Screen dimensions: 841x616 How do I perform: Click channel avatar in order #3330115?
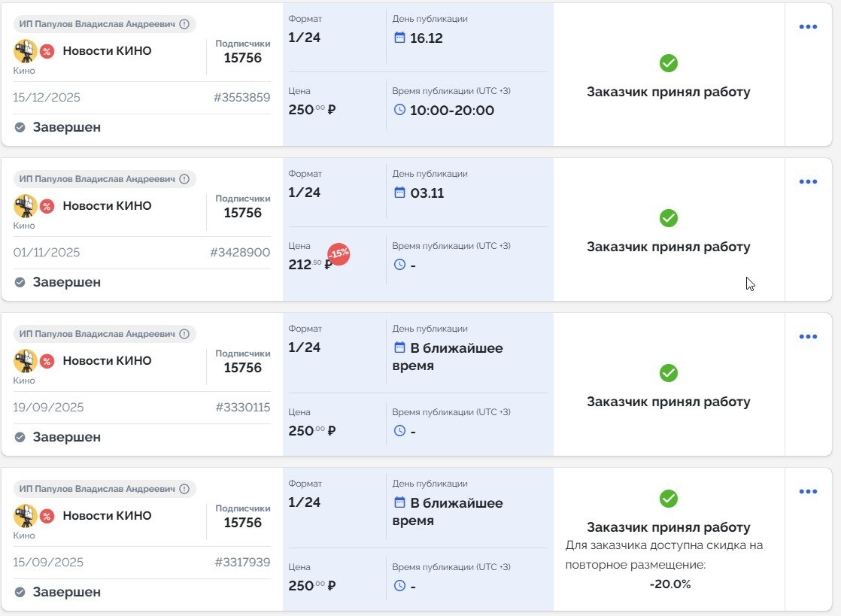pyautogui.click(x=25, y=361)
